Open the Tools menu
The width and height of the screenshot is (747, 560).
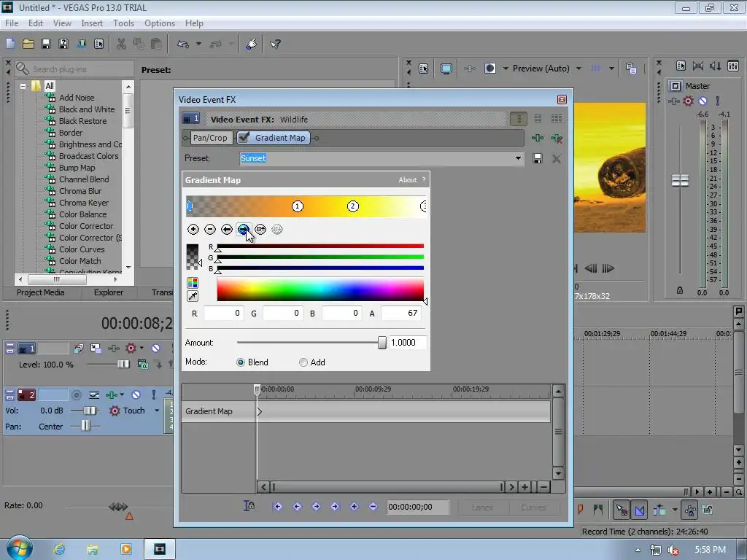click(x=123, y=23)
